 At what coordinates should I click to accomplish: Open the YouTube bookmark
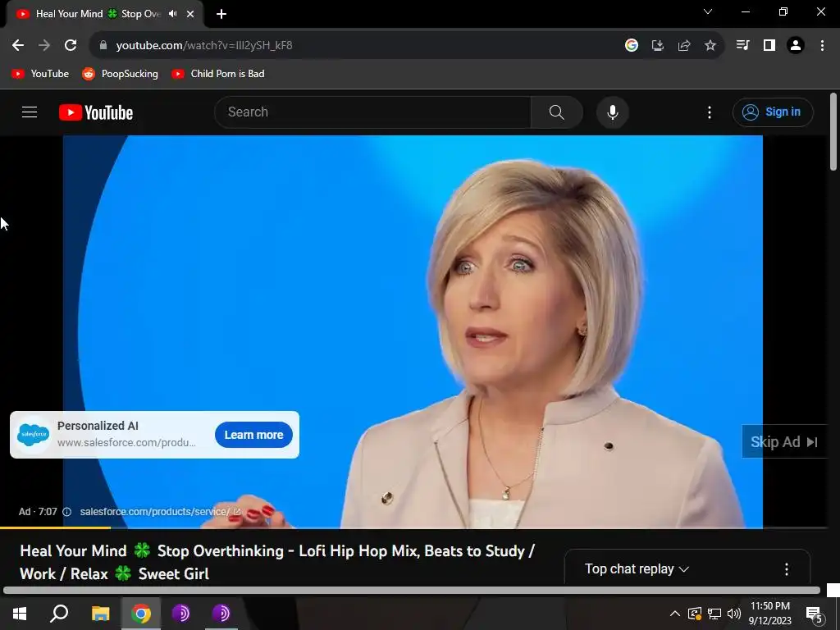pos(40,74)
